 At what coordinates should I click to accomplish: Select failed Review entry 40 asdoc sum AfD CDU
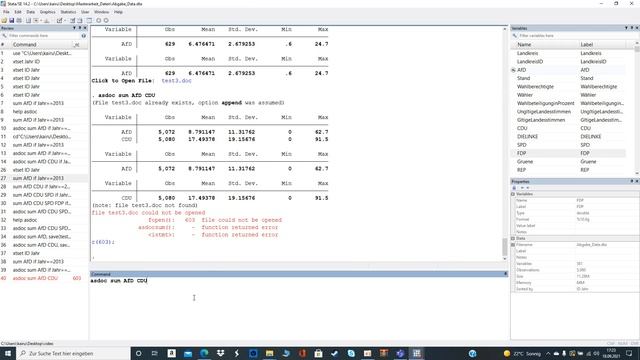[44, 278]
